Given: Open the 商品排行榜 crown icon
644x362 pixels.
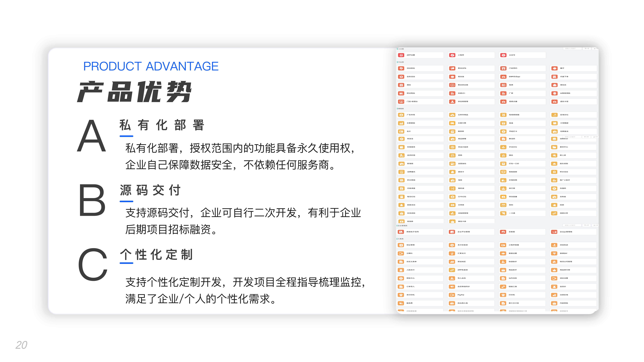Looking at the screenshot, I should [x=554, y=270].
